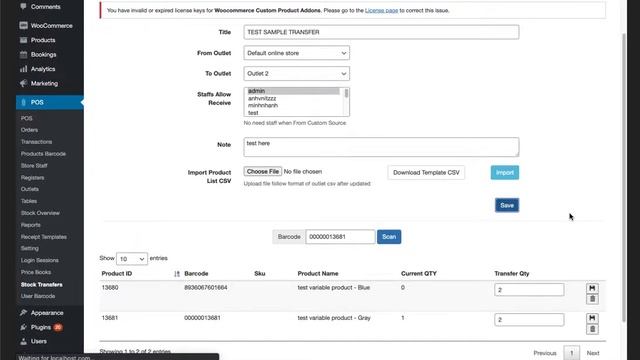This screenshot has height=360, width=640.
Task: Click the Import button
Action: coord(505,173)
